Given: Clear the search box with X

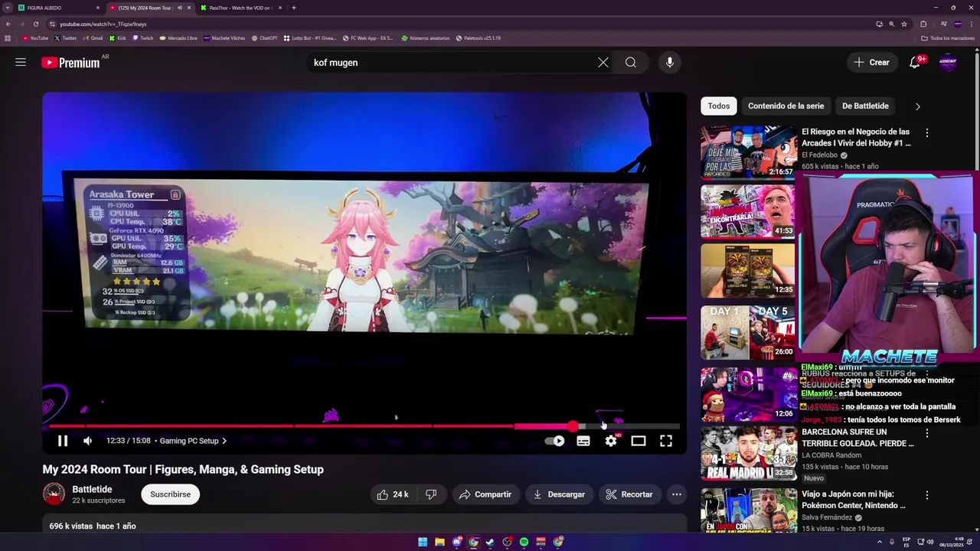Looking at the screenshot, I should point(603,63).
